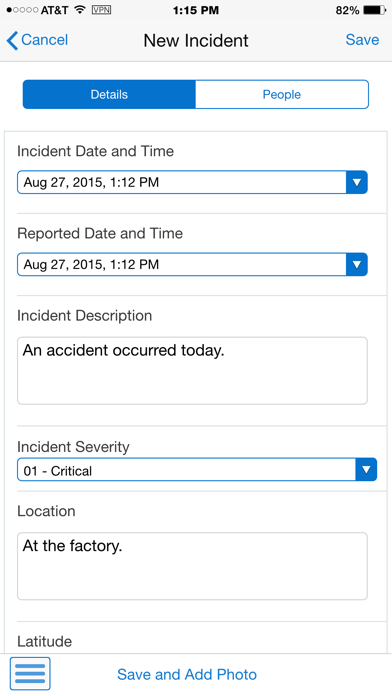Expand the Reported Date and Time arrow
The height and width of the screenshot is (696, 392).
[x=356, y=265]
